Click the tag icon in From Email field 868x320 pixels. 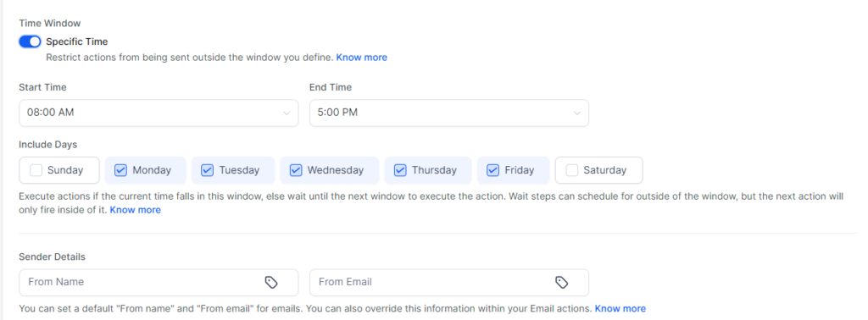click(x=561, y=283)
